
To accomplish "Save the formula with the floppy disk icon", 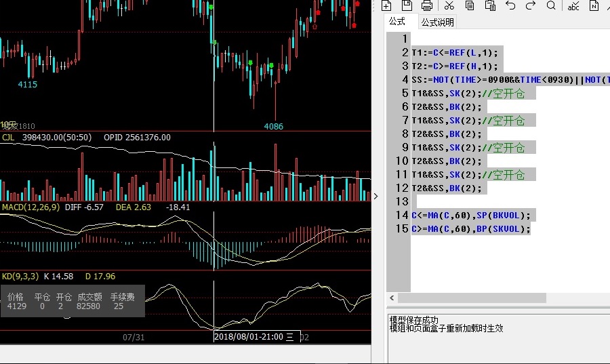I will [x=407, y=5].
